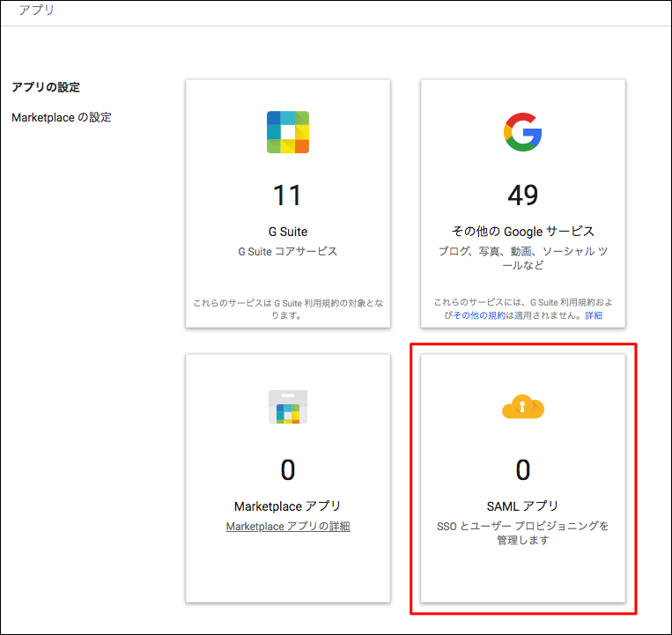Click the SSO とユーザー プロビジョニング description
This screenshot has height=635, width=672.
[x=522, y=533]
